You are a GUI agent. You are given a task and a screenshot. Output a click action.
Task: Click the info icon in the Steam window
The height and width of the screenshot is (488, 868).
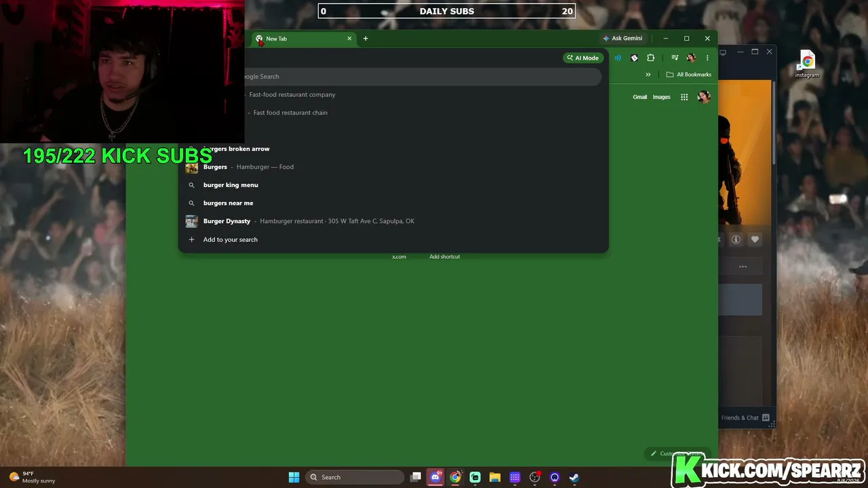click(x=736, y=239)
